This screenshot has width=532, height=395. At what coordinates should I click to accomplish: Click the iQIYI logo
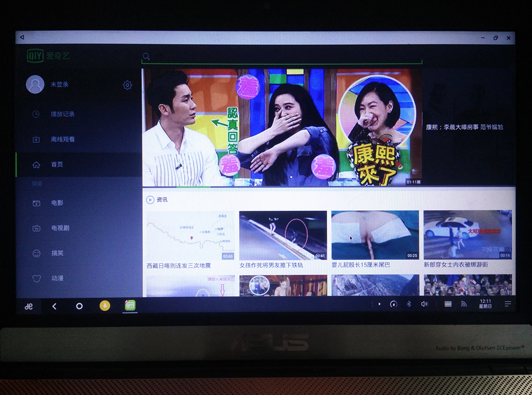(x=48, y=55)
